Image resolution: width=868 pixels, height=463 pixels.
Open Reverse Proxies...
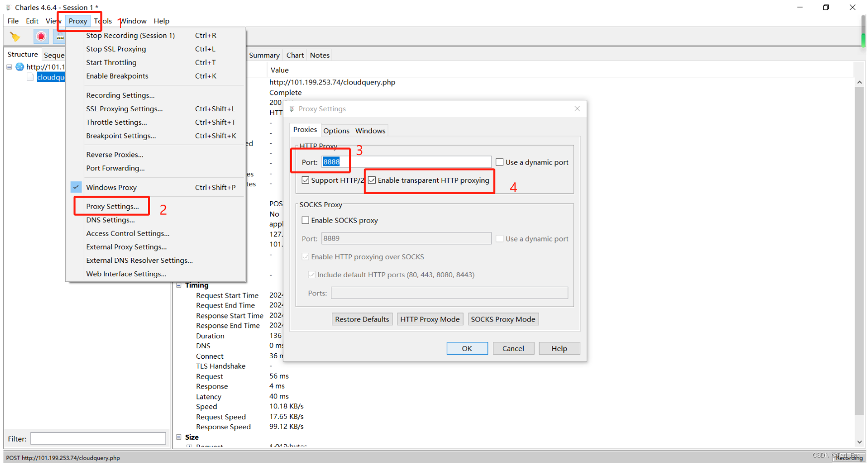point(156,154)
